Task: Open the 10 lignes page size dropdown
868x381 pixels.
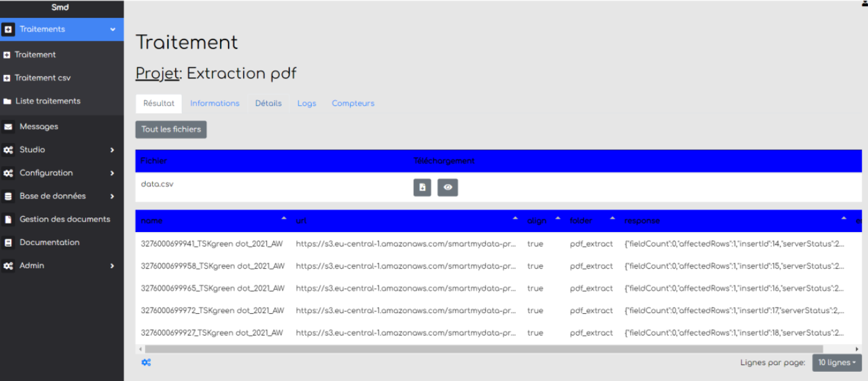Action: [836, 363]
